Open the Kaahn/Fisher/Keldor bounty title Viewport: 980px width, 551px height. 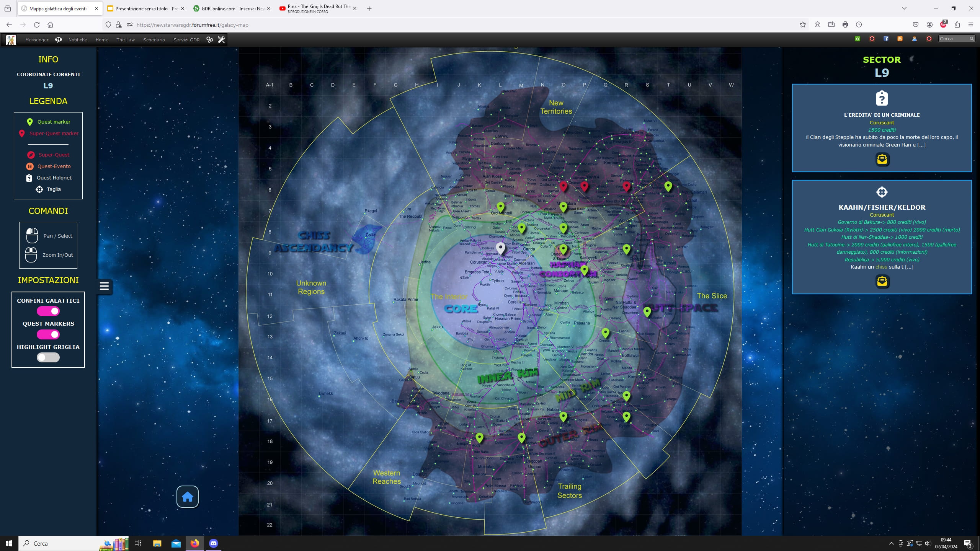click(882, 207)
